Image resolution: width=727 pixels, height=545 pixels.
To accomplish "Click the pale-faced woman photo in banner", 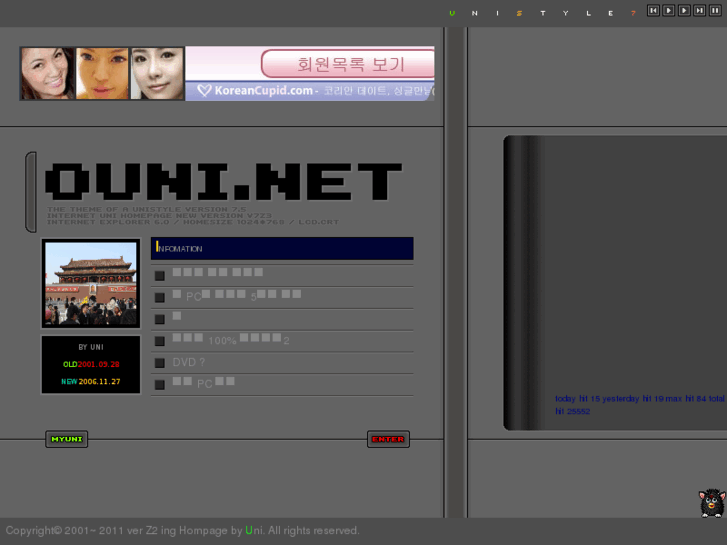I will (157, 73).
